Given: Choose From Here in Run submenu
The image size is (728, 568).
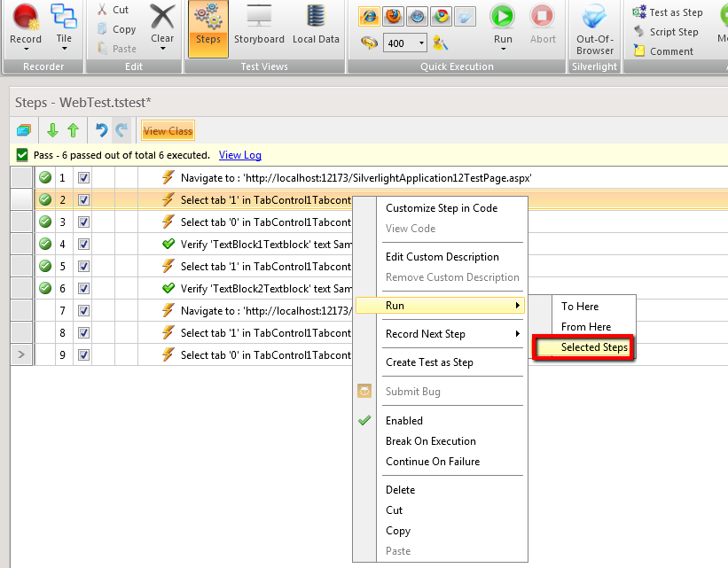Looking at the screenshot, I should point(586,327).
